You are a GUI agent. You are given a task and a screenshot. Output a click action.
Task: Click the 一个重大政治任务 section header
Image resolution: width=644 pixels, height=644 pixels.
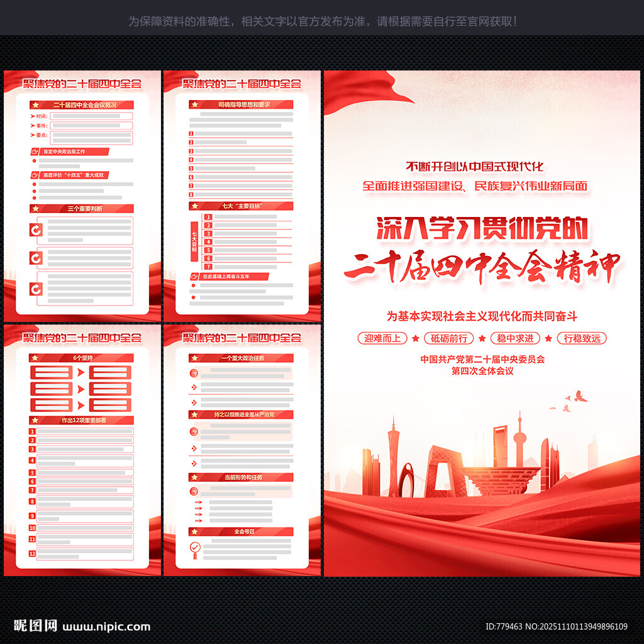[241, 358]
